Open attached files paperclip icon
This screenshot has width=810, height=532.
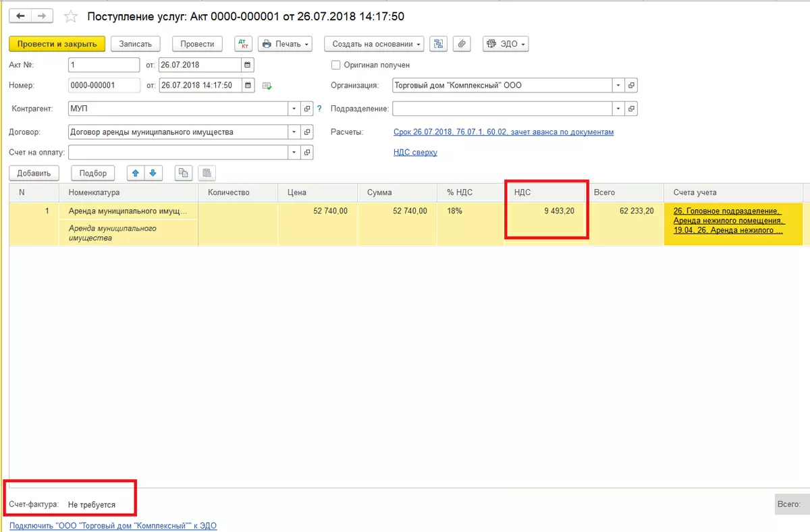tap(462, 44)
